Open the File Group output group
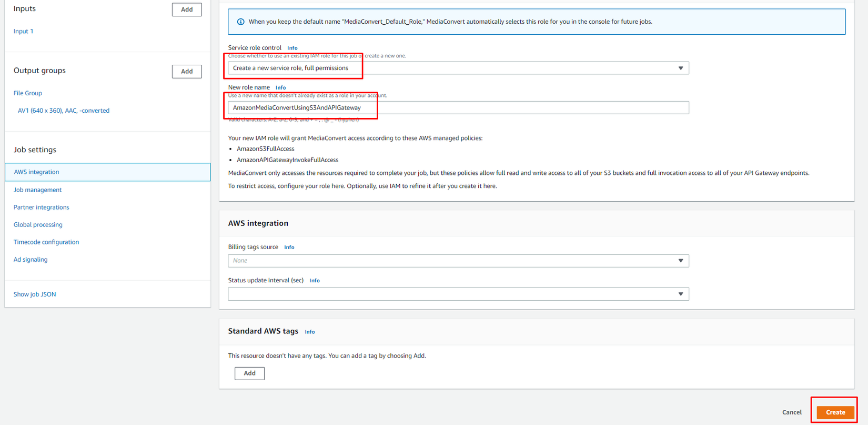 [x=28, y=93]
